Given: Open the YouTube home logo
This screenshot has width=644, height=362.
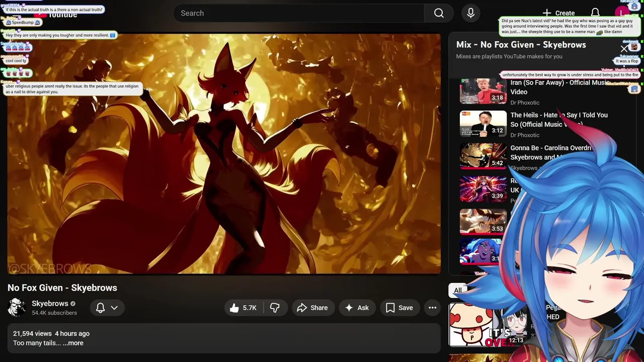Looking at the screenshot, I should coord(55,14).
